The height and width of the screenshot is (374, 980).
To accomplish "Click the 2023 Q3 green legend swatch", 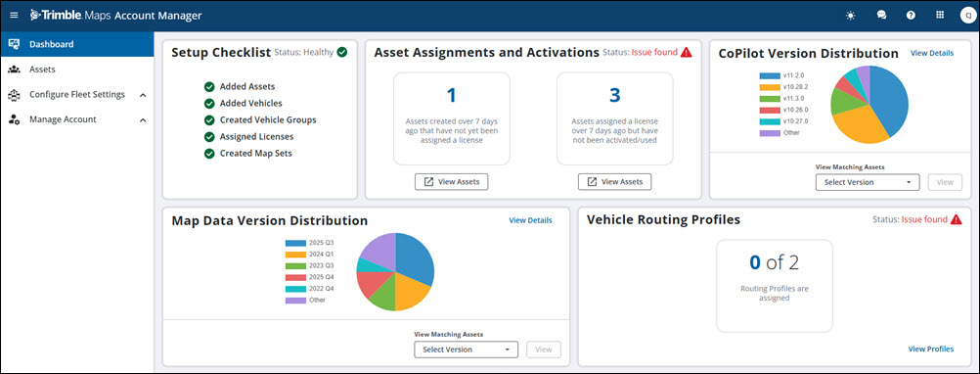I will point(294,265).
